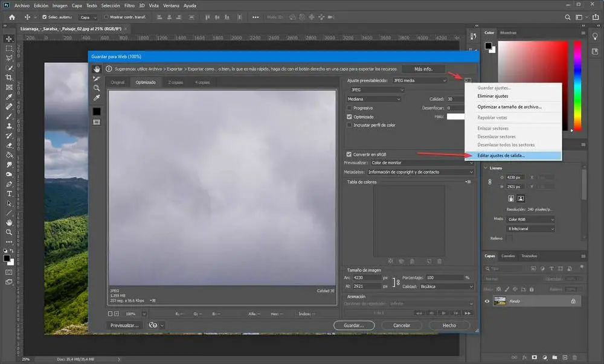Viewport: 604px width, 364px height.
Task: Pick the Eyedropper tool in the dialog
Action: click(96, 98)
